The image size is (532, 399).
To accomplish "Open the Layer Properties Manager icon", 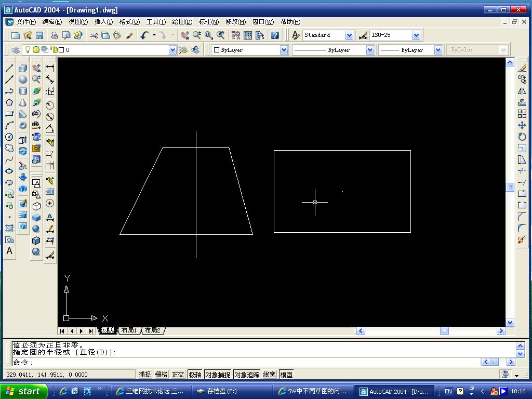I will (x=16, y=50).
